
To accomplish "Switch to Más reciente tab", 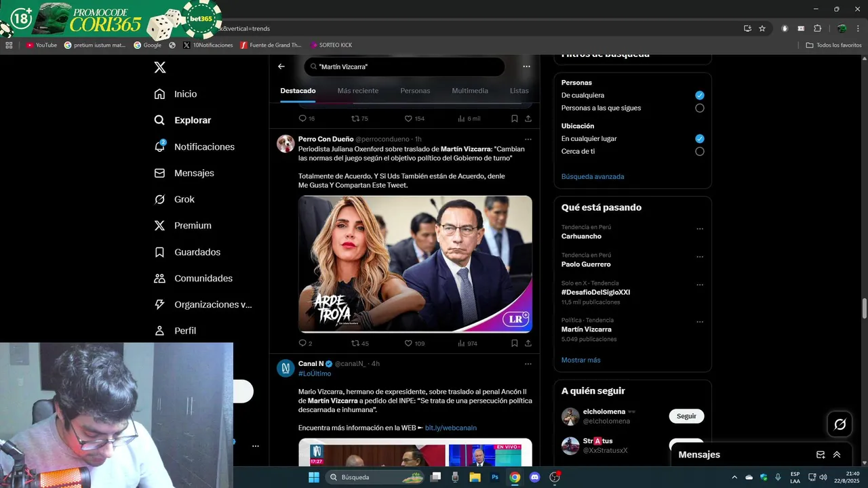I will tap(358, 91).
